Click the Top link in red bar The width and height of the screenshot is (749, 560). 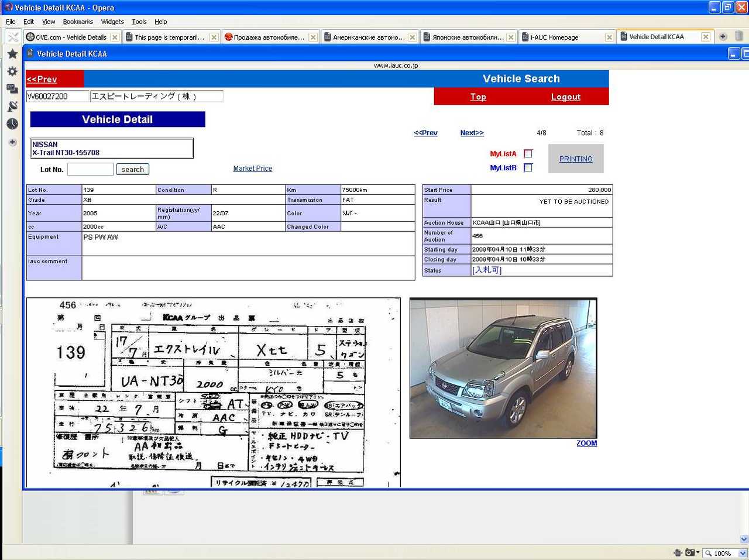click(478, 97)
